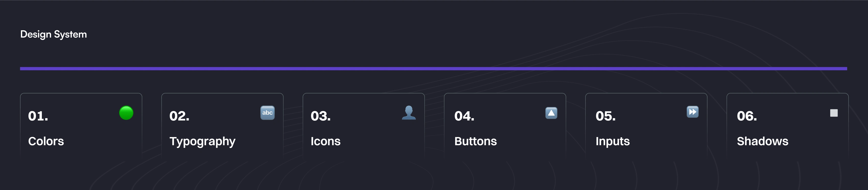
Task: Click the purple horizontal divider bar
Action: coord(433,69)
